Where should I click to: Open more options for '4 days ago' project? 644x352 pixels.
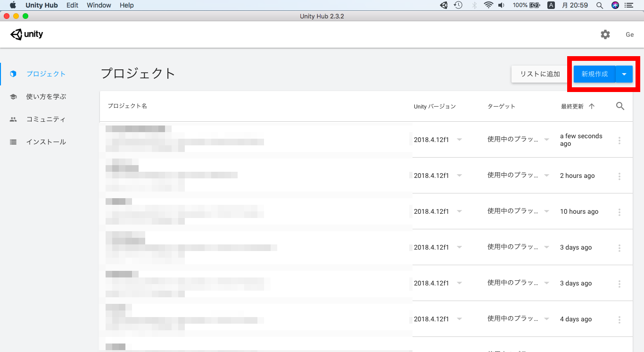pos(619,319)
